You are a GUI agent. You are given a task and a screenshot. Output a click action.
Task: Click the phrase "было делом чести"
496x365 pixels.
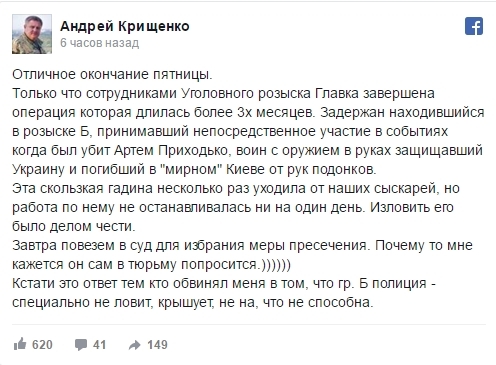pos(73,226)
